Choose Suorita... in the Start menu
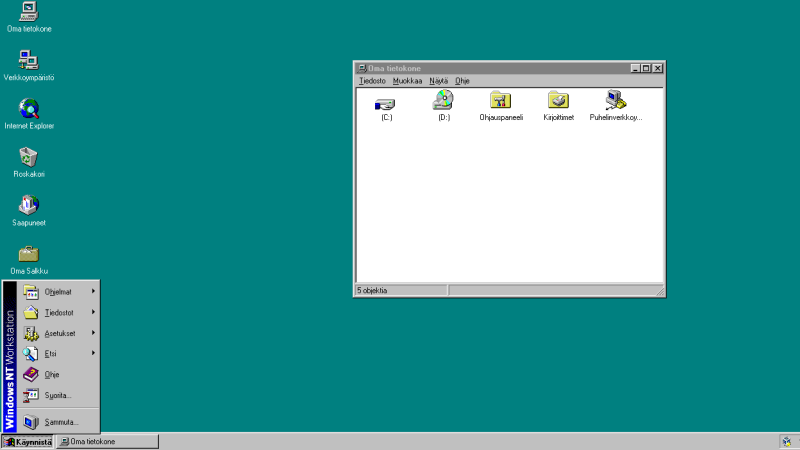Viewport: 800px width, 450px height. [59, 395]
